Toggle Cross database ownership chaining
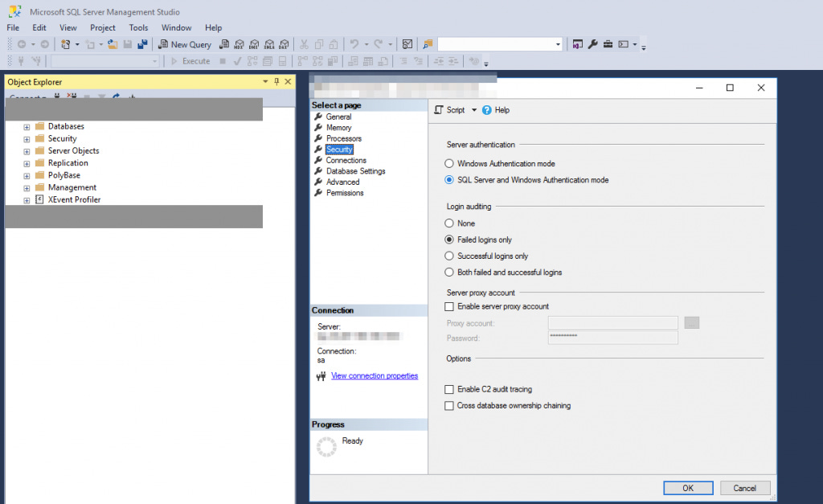Image resolution: width=823 pixels, height=504 pixels. (449, 406)
